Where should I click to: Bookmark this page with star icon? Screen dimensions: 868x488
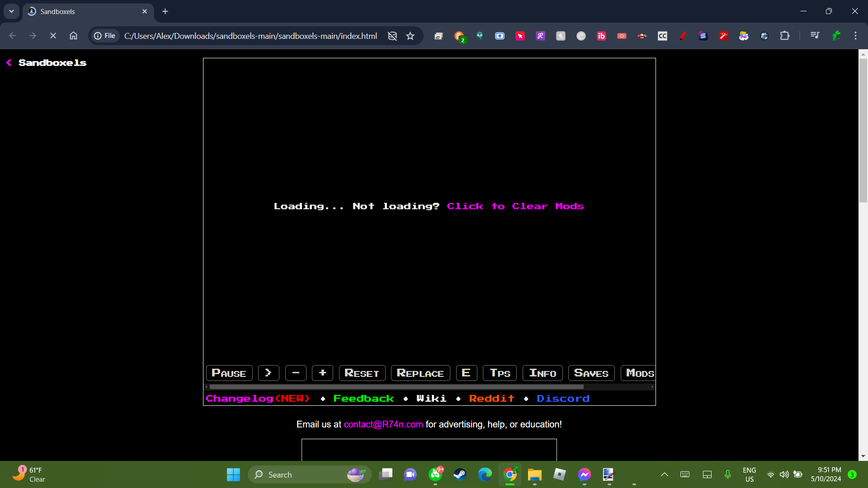point(410,36)
